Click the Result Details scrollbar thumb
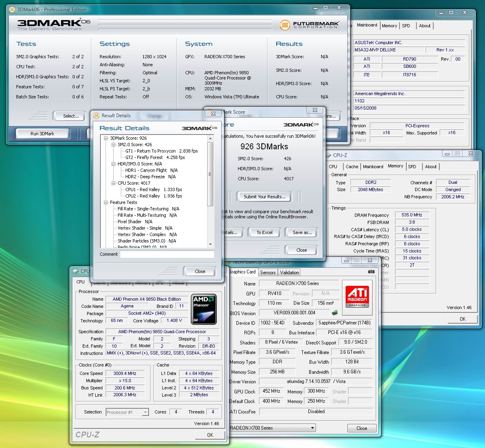Screen dimensions: 485x448 tap(210, 174)
